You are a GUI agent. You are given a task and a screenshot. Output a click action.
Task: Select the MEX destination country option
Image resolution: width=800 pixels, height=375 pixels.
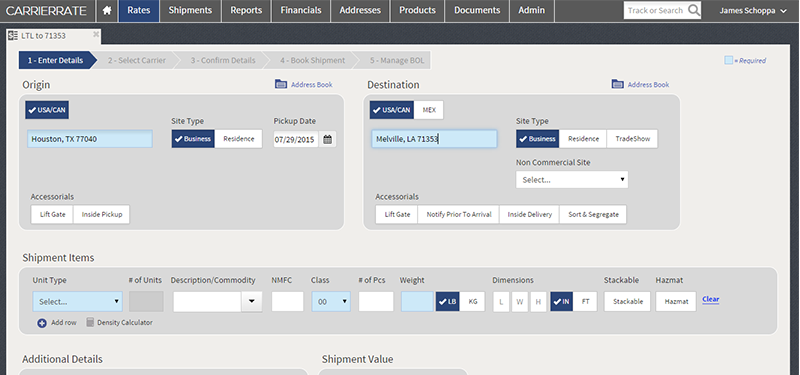pos(429,110)
